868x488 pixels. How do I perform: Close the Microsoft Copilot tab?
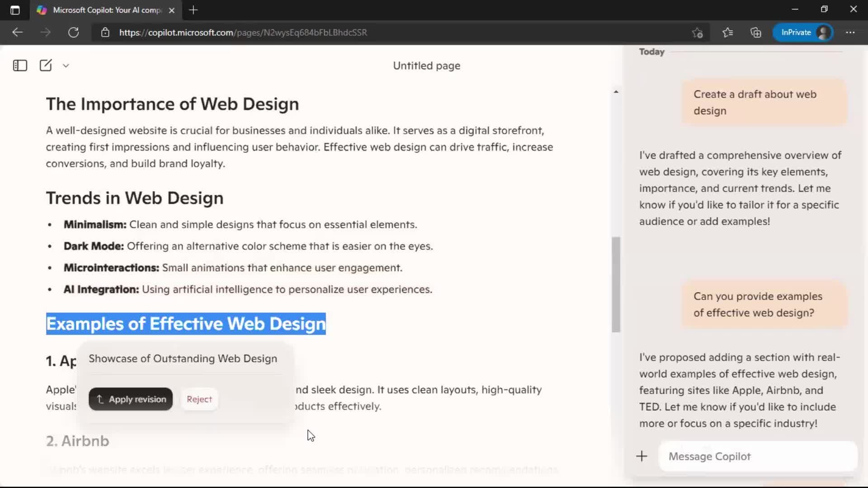click(171, 10)
